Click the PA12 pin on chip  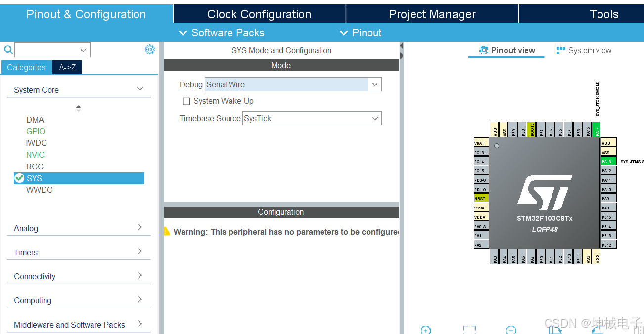(x=609, y=171)
